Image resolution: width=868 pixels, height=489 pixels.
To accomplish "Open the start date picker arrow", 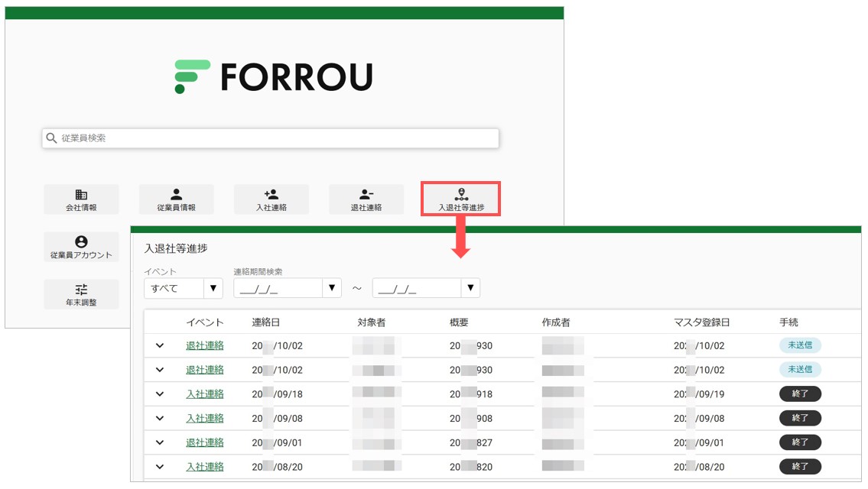I will pyautogui.click(x=332, y=287).
